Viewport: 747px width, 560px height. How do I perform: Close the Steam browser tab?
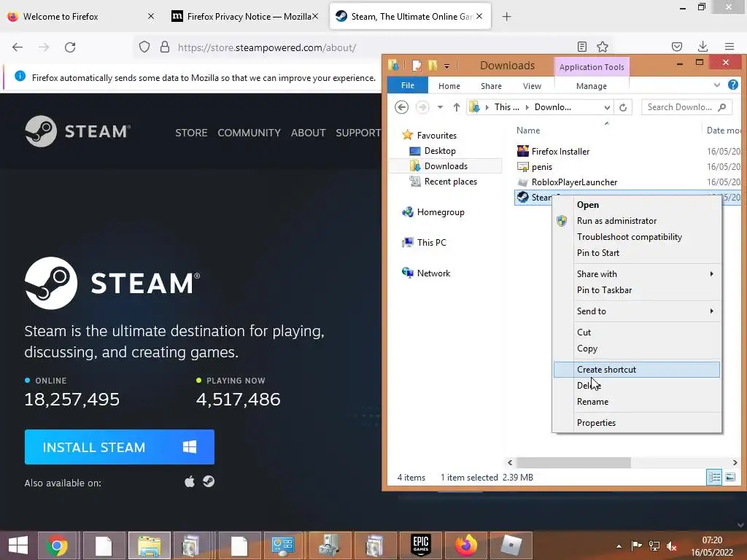(479, 16)
